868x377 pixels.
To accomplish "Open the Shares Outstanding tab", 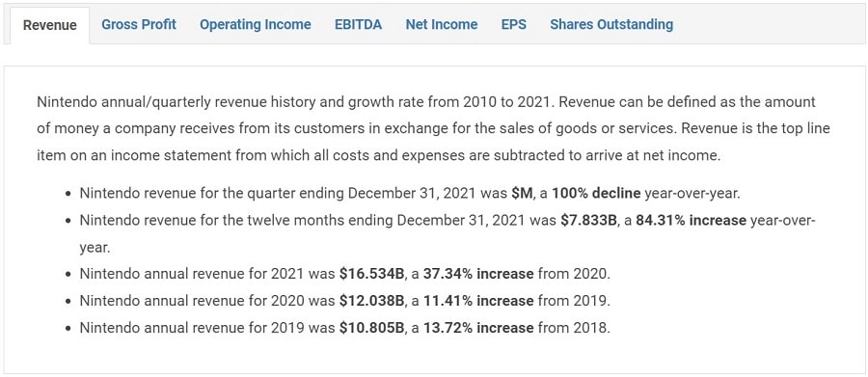I will pos(611,24).
